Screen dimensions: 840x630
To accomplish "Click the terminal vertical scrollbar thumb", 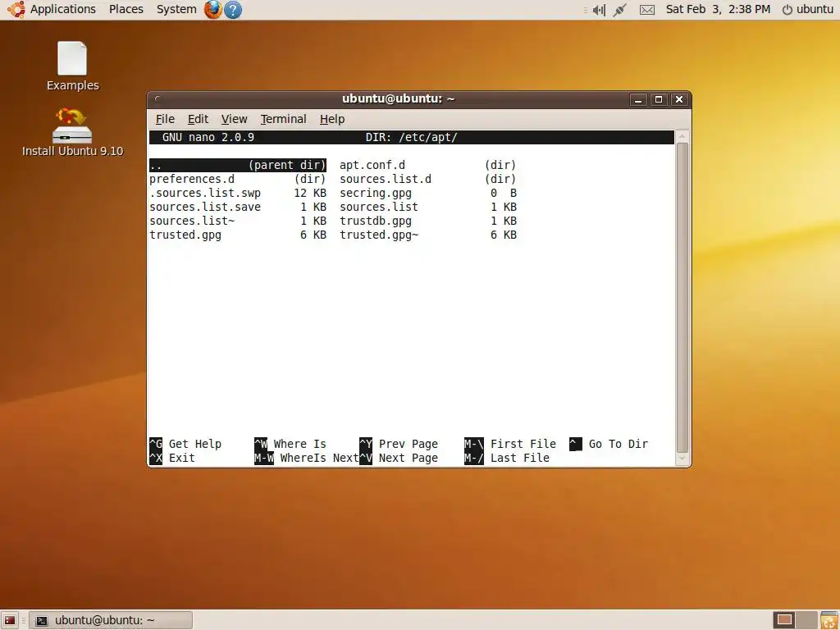I will pyautogui.click(x=682, y=297).
